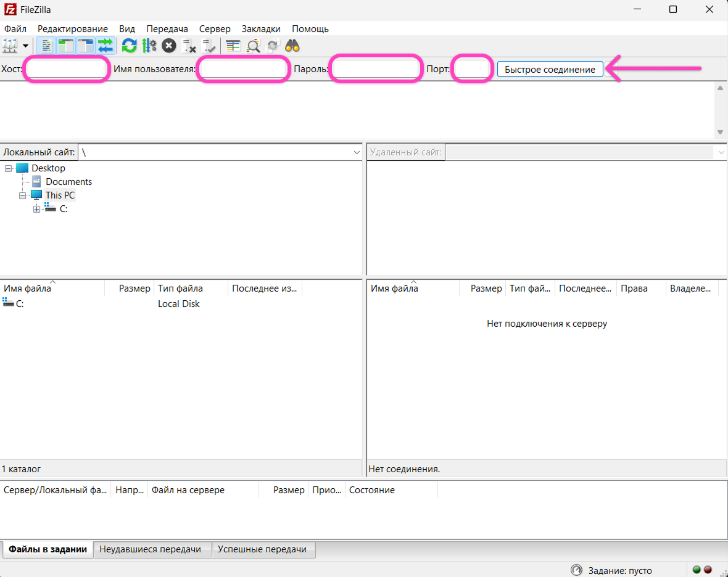Click the Пароль input field
This screenshot has width=728, height=577.
coord(376,69)
